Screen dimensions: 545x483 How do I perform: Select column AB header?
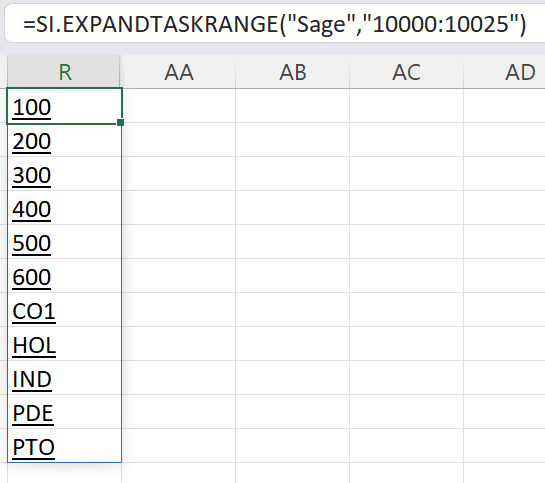[x=293, y=72]
